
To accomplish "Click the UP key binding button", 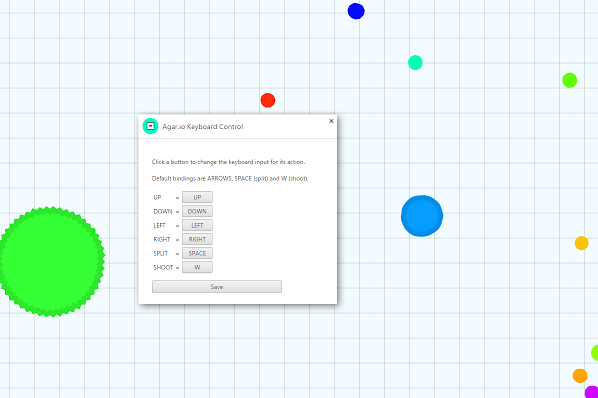I will [x=197, y=197].
